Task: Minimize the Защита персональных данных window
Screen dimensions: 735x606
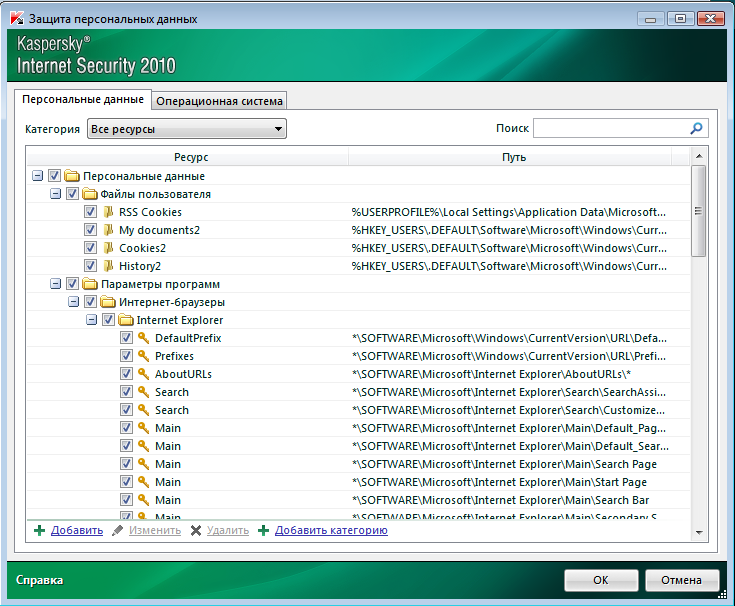Action: tap(651, 19)
